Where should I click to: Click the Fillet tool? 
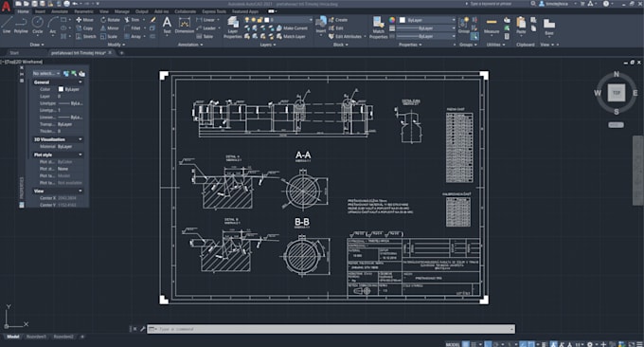pos(133,27)
